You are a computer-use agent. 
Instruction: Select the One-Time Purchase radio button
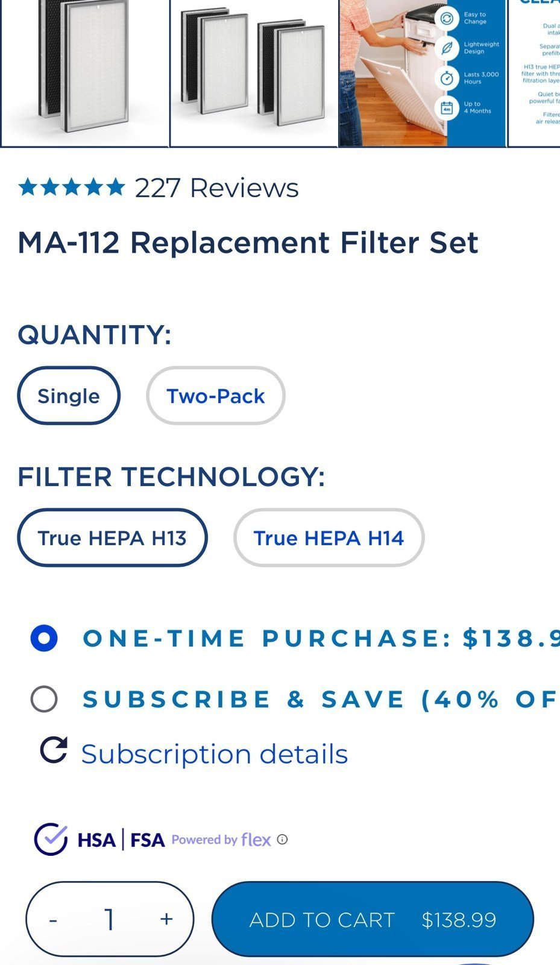click(44, 638)
